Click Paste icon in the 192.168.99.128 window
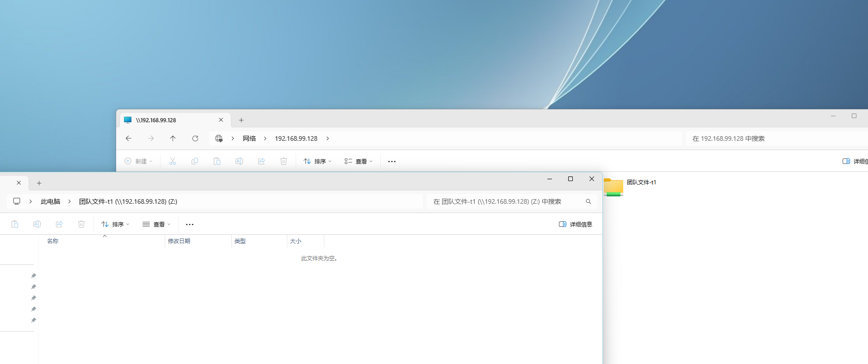 pos(217,161)
